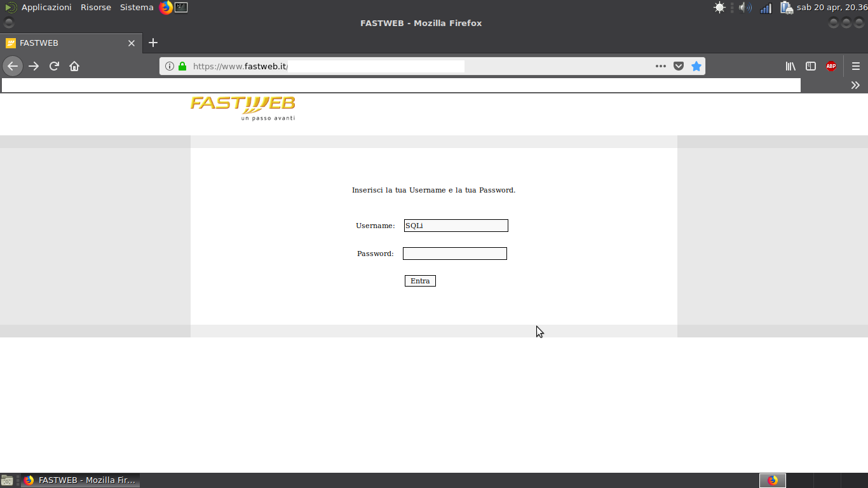
Task: Show desktop icon in bottom panel
Action: click(7, 480)
